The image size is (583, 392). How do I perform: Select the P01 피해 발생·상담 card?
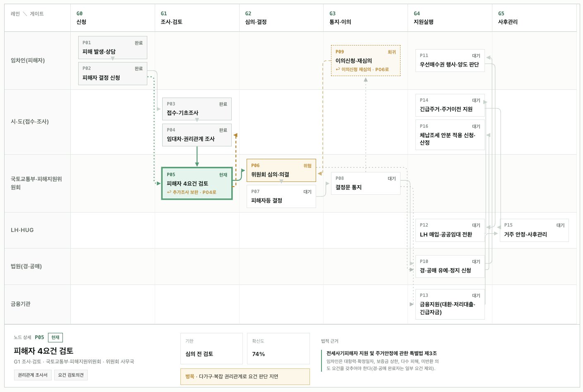point(113,48)
